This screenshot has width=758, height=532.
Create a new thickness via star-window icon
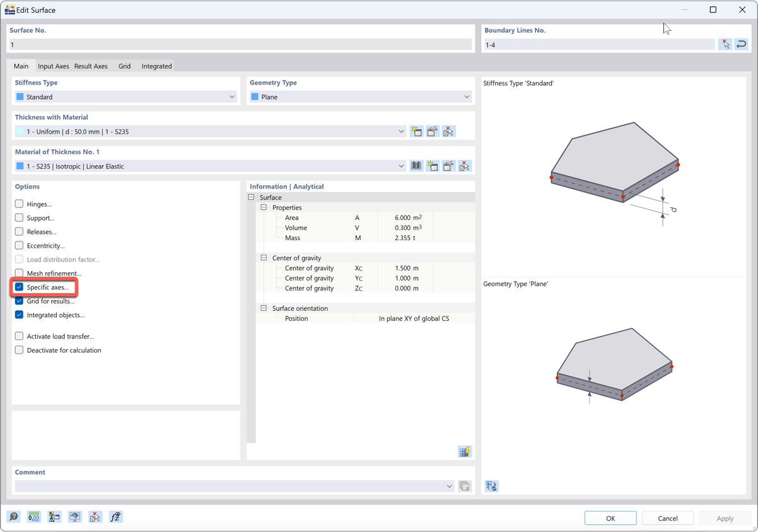coord(416,132)
